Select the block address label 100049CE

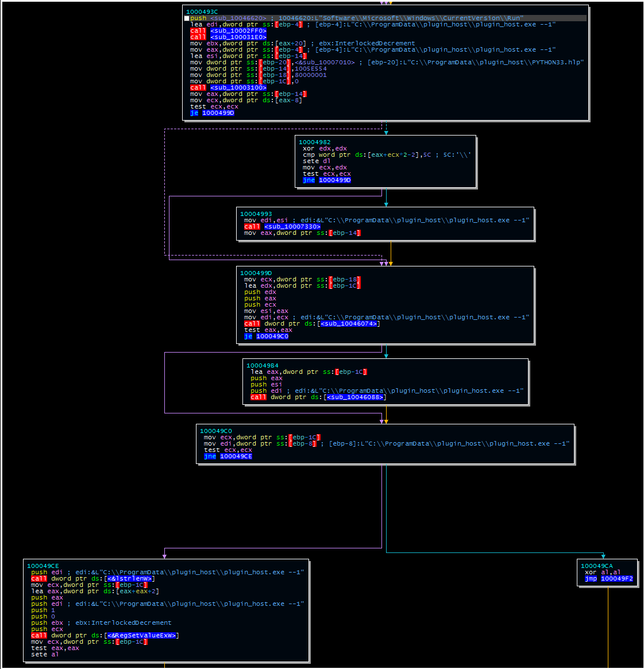click(x=43, y=566)
